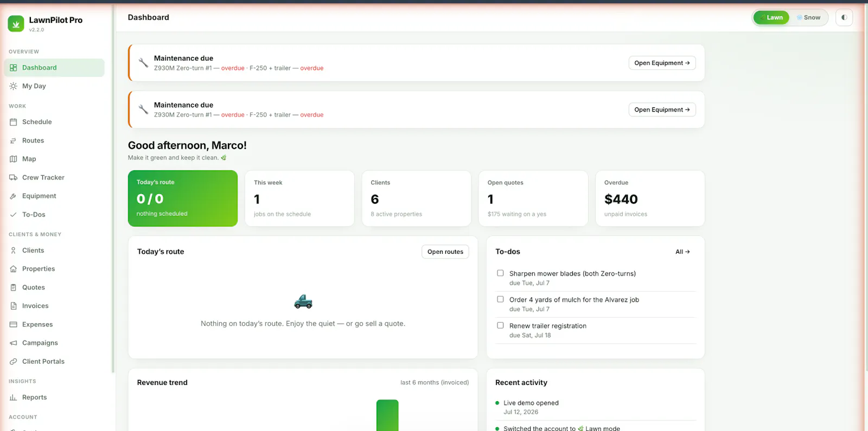Check off Order 4 yards of mulch to-do
868x431 pixels.
point(500,299)
